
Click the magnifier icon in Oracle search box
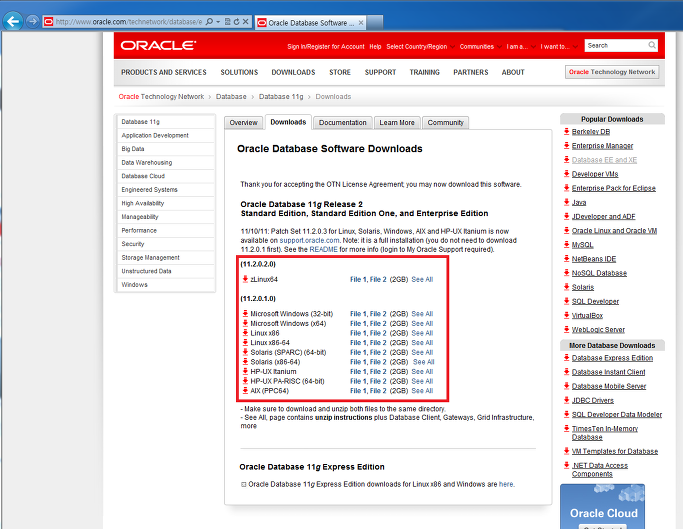click(652, 45)
